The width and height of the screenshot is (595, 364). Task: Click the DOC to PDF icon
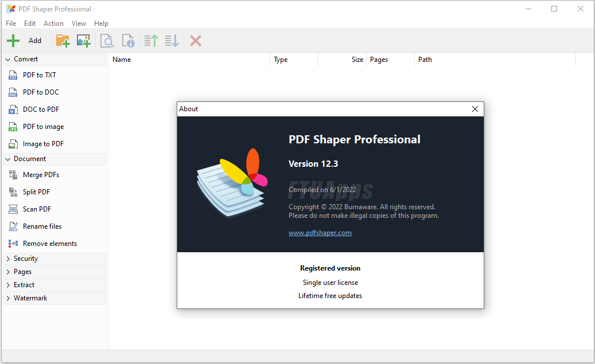(13, 109)
